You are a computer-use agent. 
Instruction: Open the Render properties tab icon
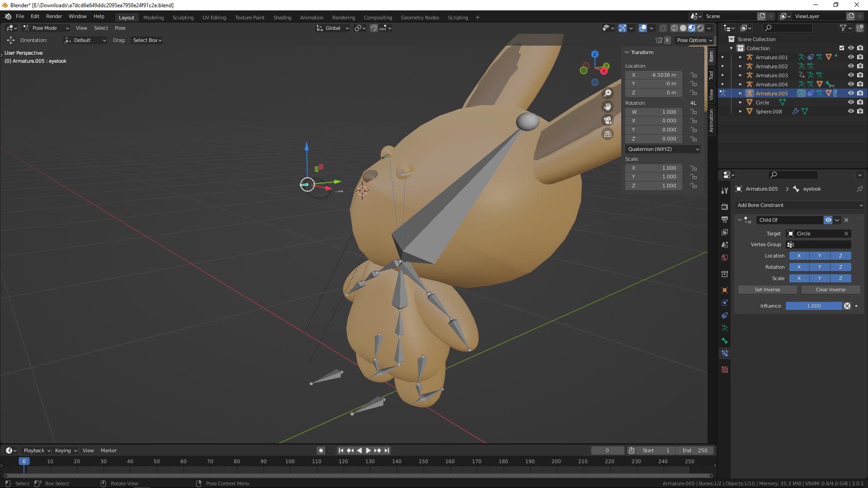[x=725, y=206]
